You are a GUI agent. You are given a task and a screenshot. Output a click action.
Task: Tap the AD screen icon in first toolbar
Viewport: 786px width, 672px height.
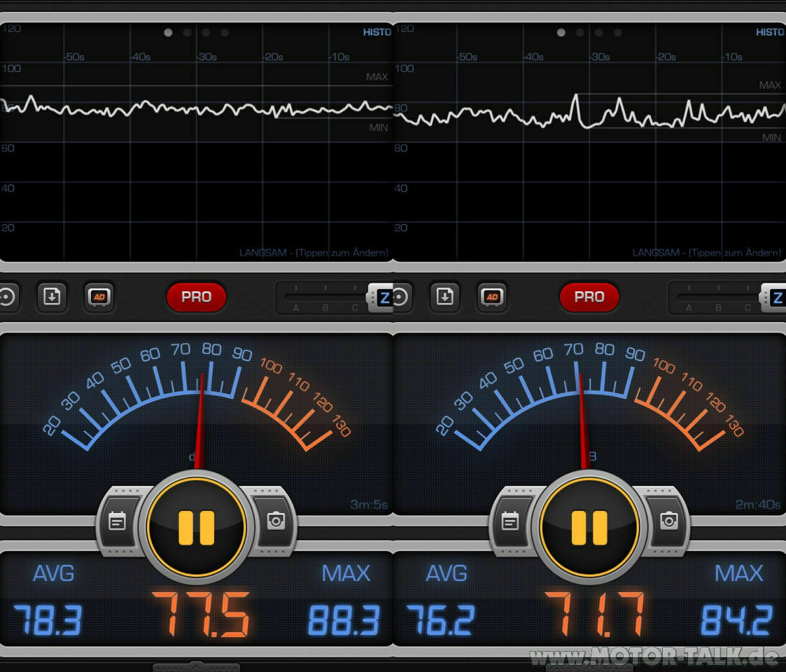tap(99, 297)
